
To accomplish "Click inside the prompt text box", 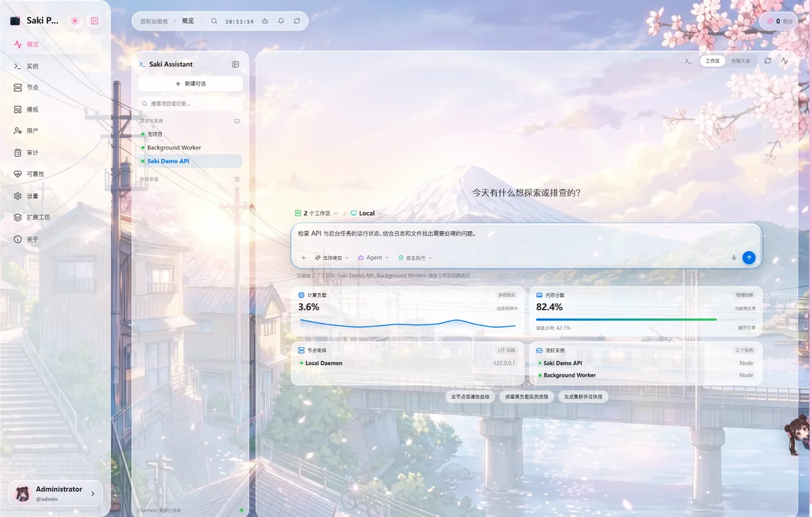I will click(x=526, y=234).
